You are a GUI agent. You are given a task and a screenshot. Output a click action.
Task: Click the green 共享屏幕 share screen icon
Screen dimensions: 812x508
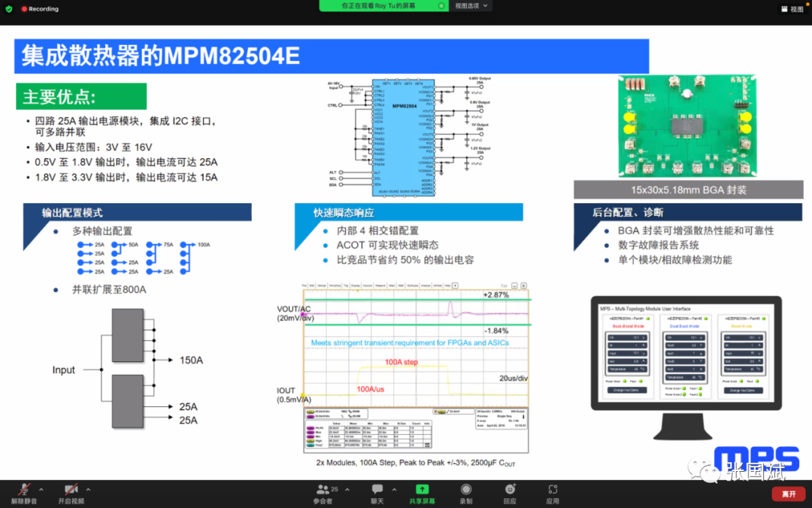click(x=422, y=489)
